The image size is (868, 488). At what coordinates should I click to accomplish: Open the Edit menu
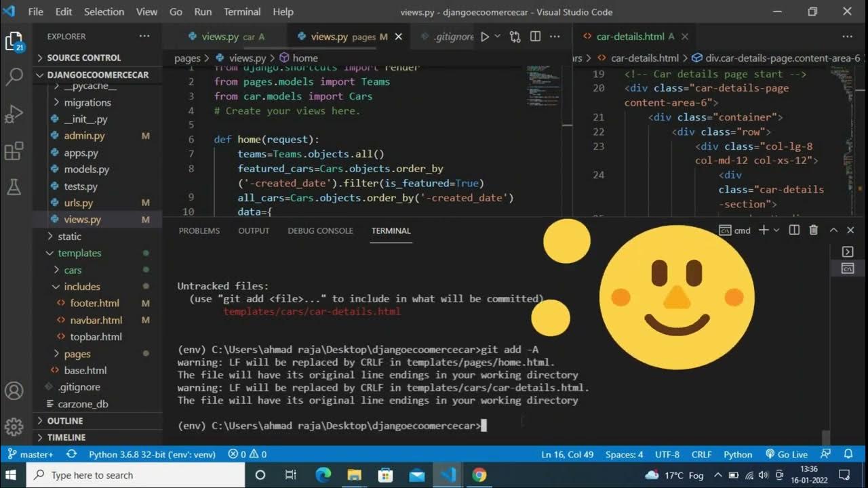click(x=64, y=12)
